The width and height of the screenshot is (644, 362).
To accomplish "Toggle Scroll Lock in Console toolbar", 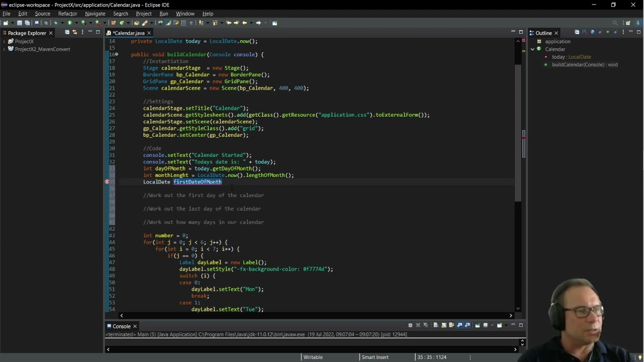I will coord(444,325).
